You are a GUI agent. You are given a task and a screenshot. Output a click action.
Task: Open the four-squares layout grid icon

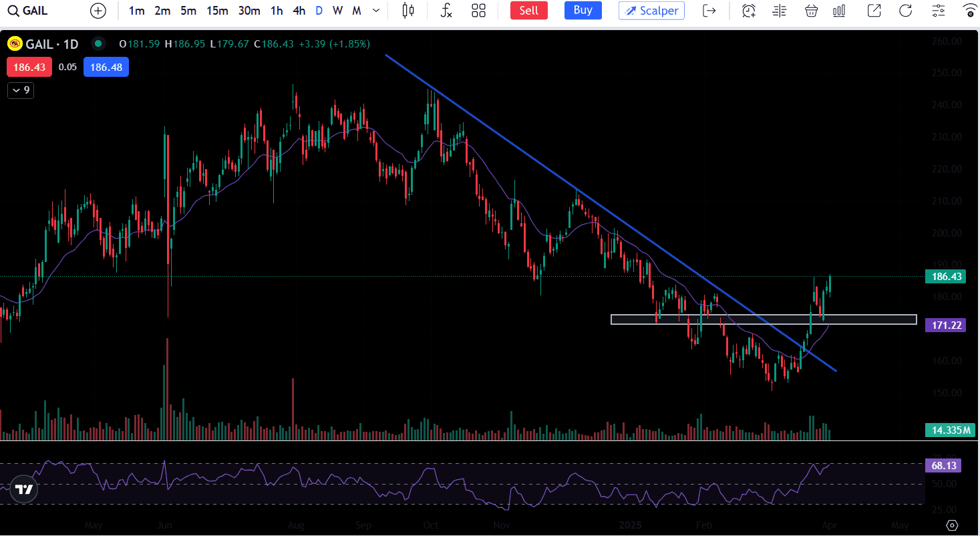(x=478, y=11)
